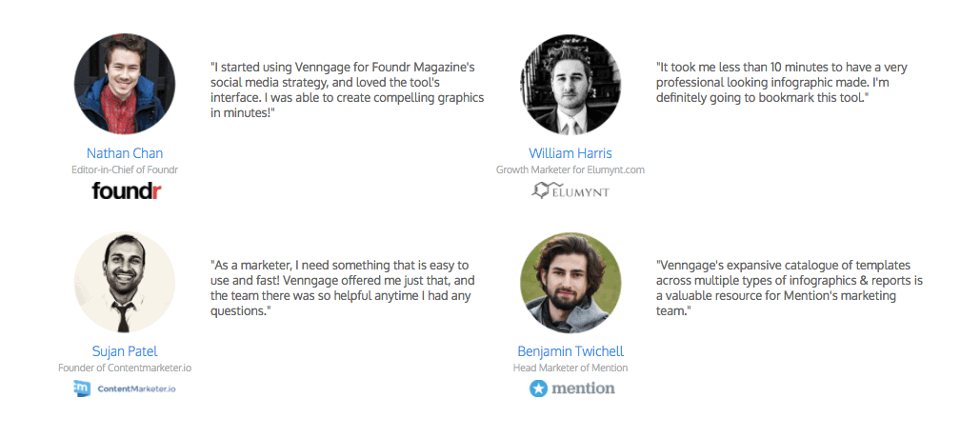Follow the Nathan Chan name link
Viewport: 980px width, 438px height.
125,153
